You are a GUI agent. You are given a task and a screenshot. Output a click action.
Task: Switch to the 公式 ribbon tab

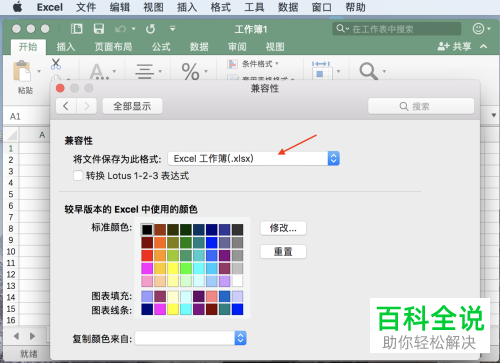161,47
